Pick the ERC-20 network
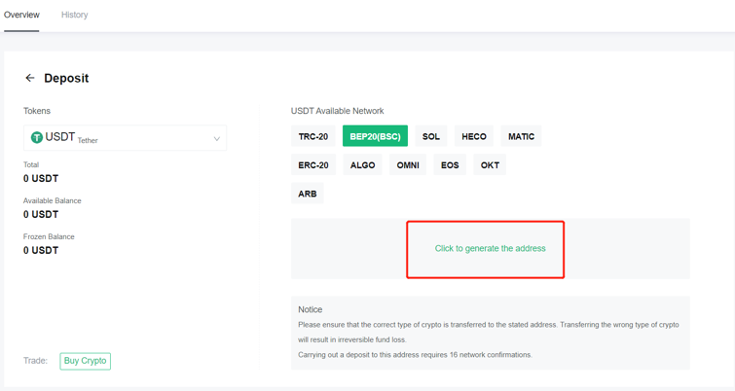The height and width of the screenshot is (391, 735). (314, 165)
